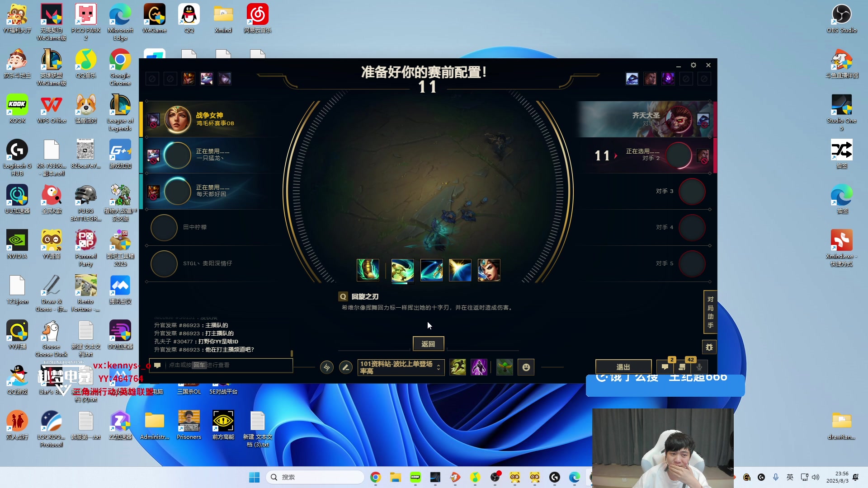Select Sivir's W ability icon
Viewport: 868px width, 488px height.
431,270
